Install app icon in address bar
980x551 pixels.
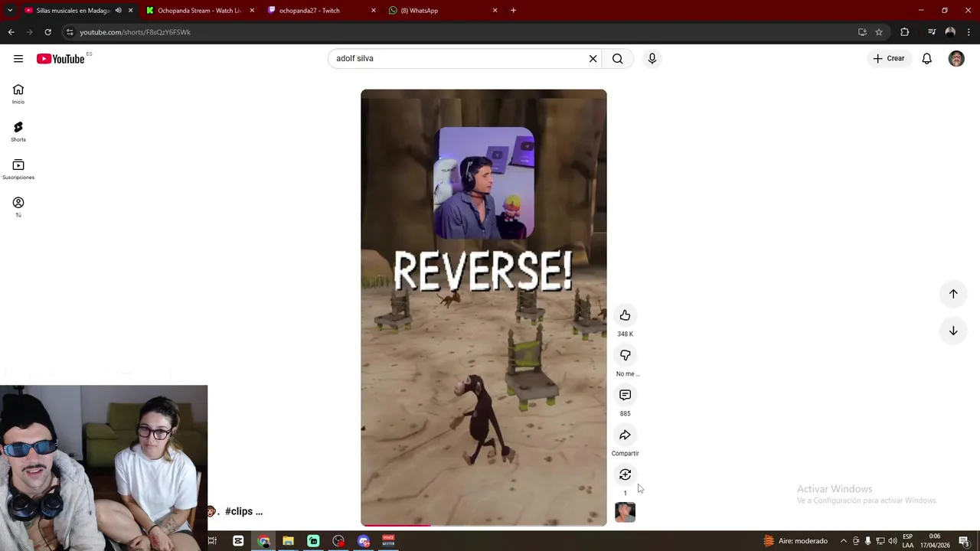[x=862, y=32]
